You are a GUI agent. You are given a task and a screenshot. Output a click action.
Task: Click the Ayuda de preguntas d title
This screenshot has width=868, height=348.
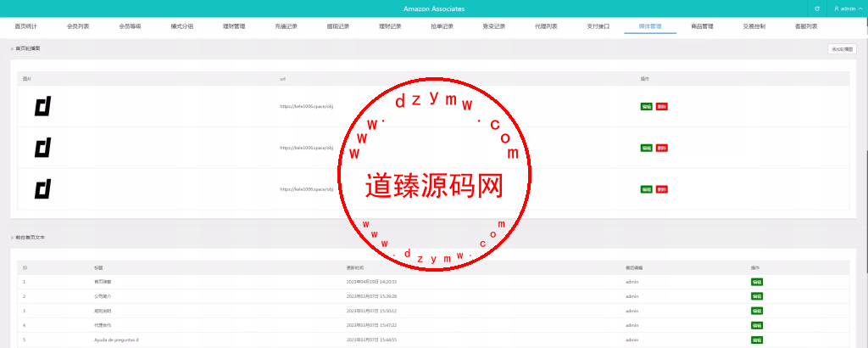[116, 340]
